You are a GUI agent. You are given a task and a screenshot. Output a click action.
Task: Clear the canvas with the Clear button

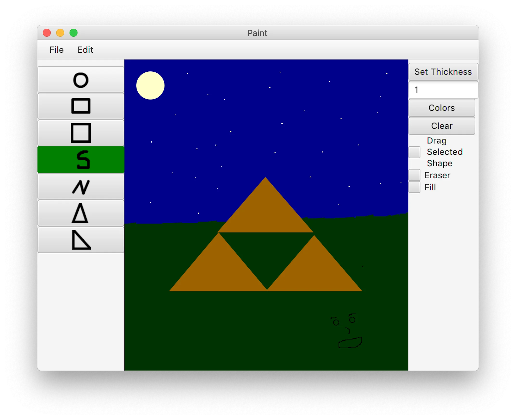pos(442,125)
